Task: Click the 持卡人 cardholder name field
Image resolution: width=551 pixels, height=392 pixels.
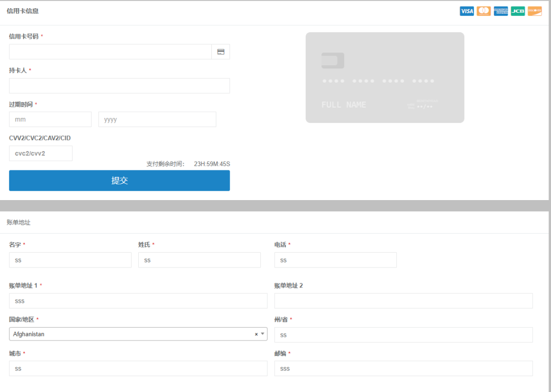Action: pyautogui.click(x=119, y=86)
